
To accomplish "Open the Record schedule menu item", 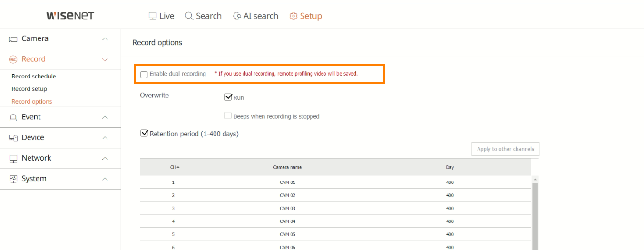I will 34,76.
